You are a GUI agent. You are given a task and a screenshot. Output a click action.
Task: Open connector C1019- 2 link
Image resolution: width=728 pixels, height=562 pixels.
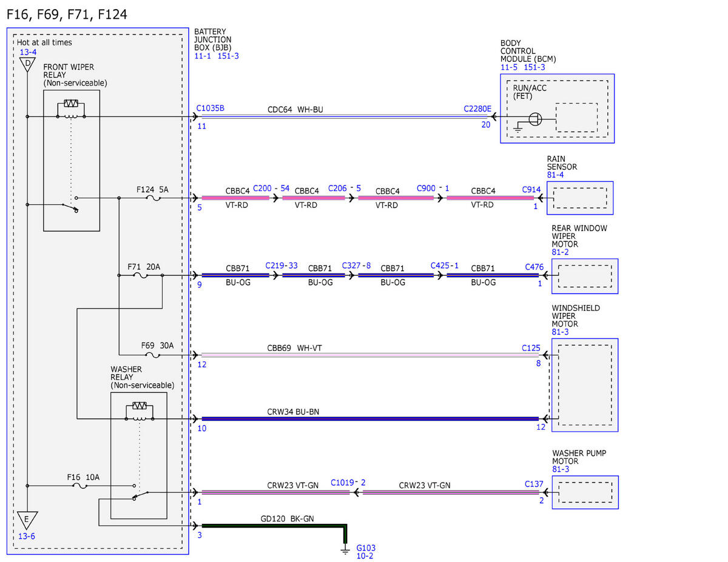(348, 483)
